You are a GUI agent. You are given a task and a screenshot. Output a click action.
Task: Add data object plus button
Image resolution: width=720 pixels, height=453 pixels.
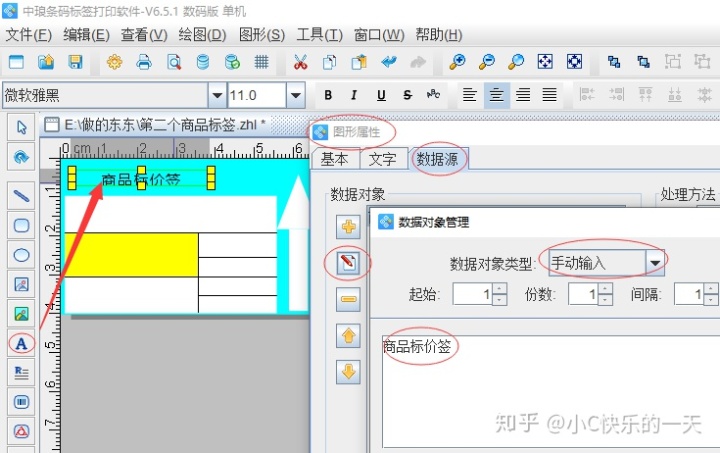349,227
